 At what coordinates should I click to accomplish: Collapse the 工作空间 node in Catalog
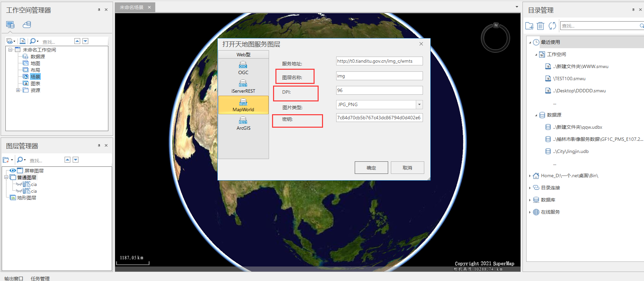point(536,55)
